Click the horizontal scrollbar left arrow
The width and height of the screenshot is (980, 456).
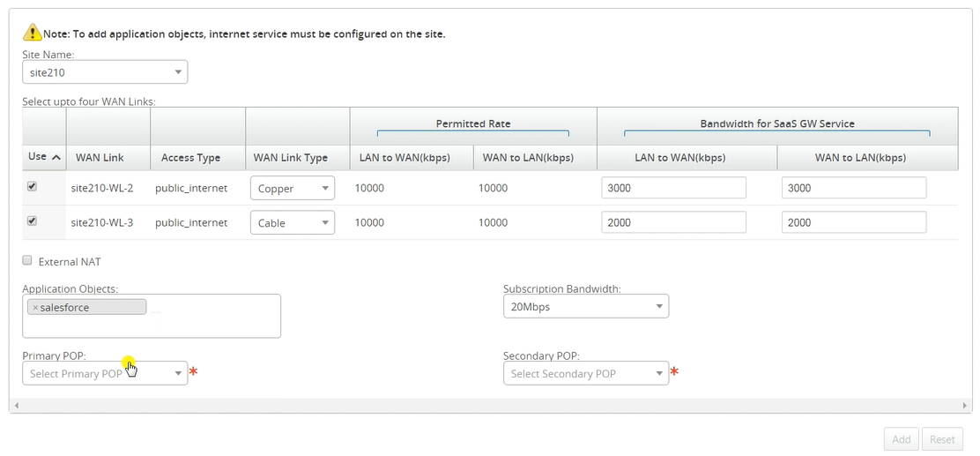[16, 406]
